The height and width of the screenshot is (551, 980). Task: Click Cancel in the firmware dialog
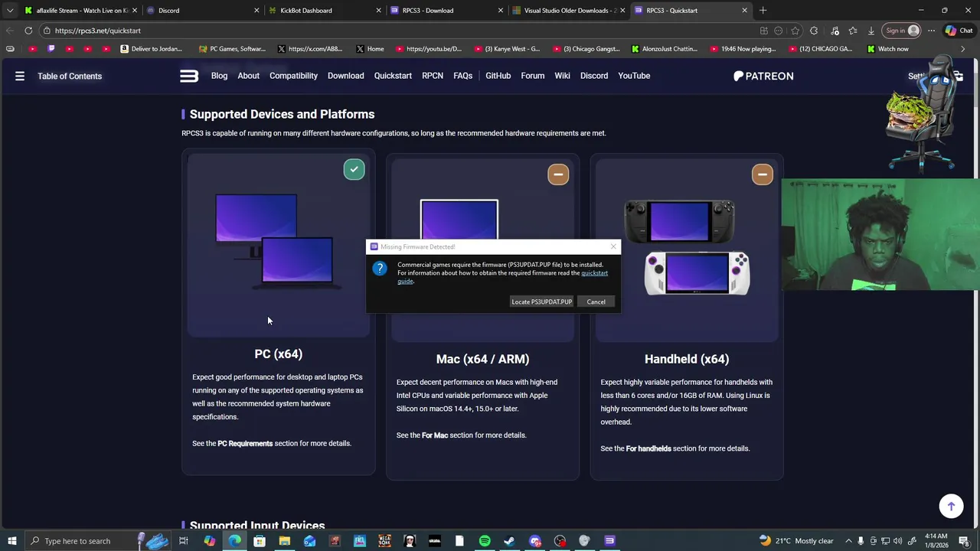596,302
